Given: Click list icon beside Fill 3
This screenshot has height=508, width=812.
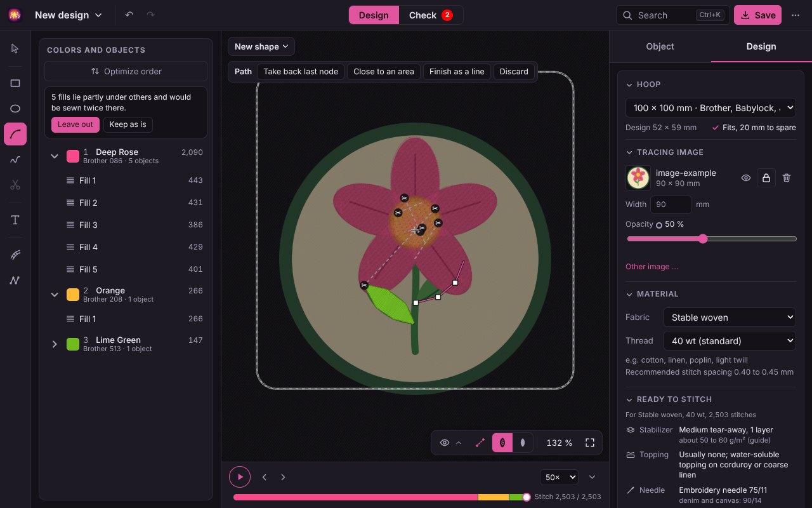Looking at the screenshot, I should point(70,225).
